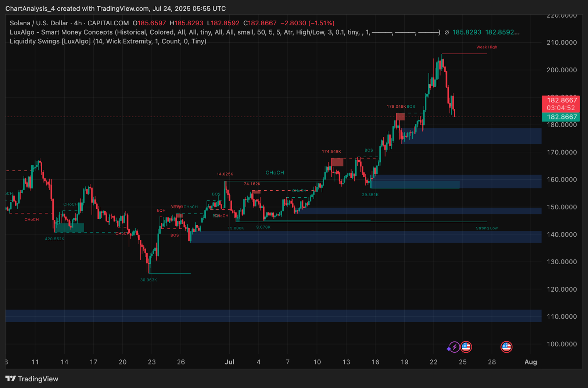Click the 4h timeframe in title
588x388 pixels.
pyautogui.click(x=78, y=23)
